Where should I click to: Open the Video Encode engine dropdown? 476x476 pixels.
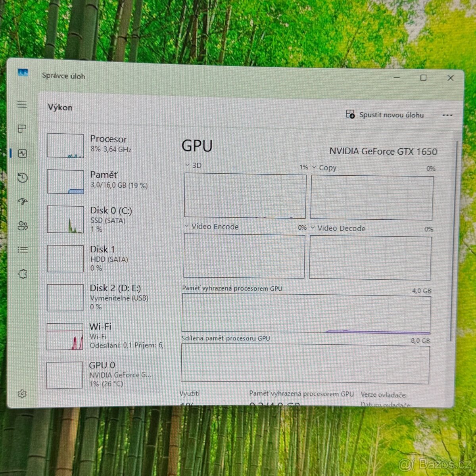coord(211,226)
